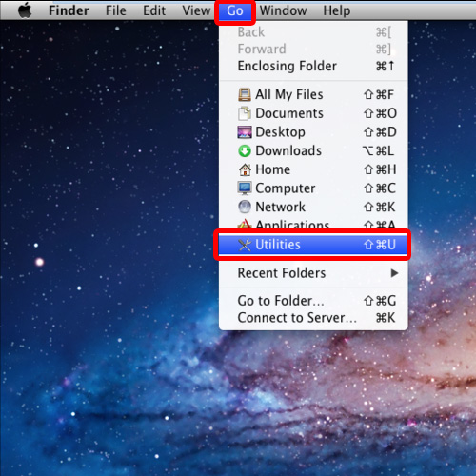
Task: Click the Documents folder icon
Action: coord(245,113)
